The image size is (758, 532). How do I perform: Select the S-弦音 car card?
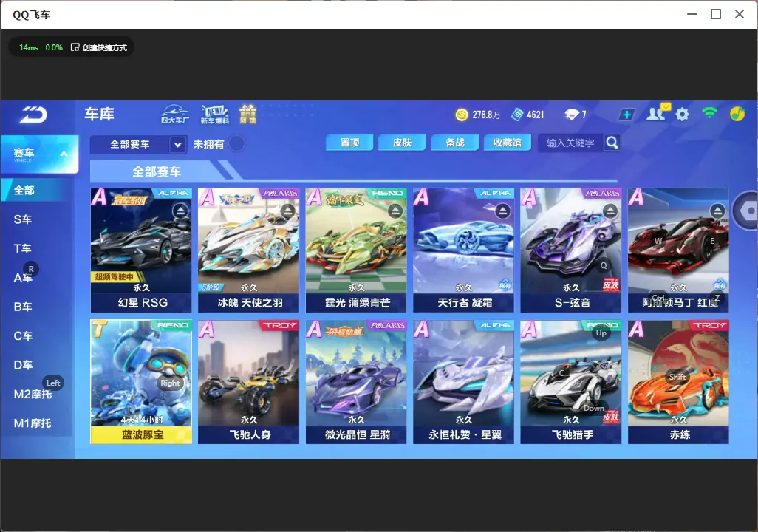[x=571, y=250]
